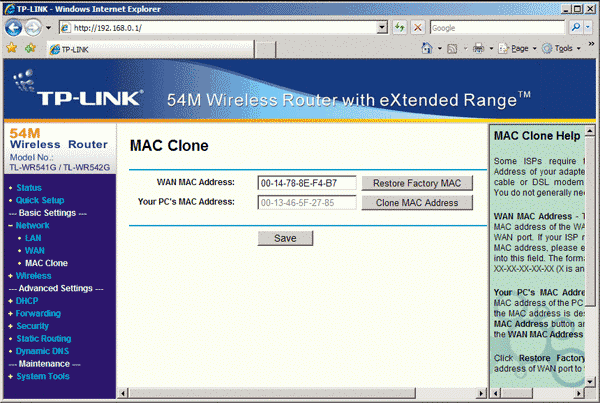Open the Quick Setup page
Screen dimensions: 600x403
coord(40,200)
